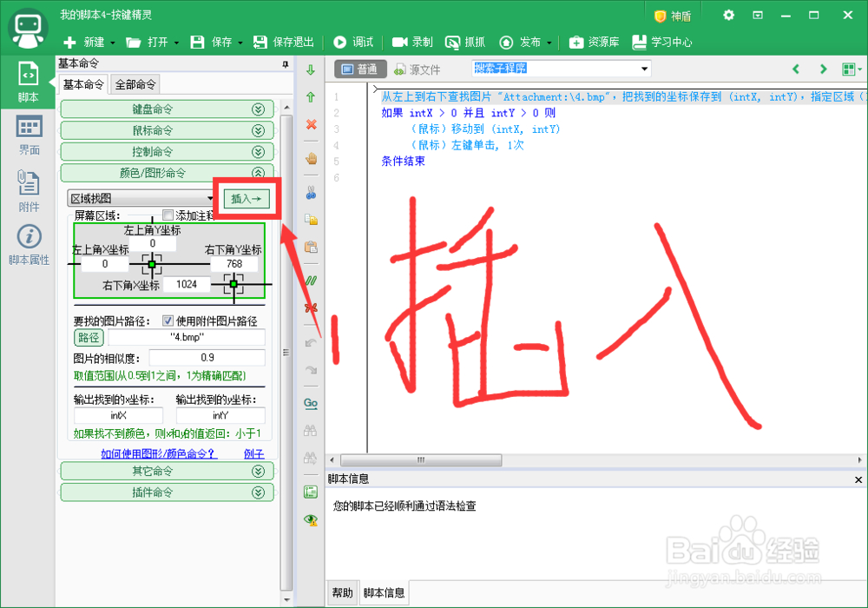Uncheck 使用附件图片路径 checkbox
Screen dimensions: 868x608
pyautogui.click(x=168, y=321)
